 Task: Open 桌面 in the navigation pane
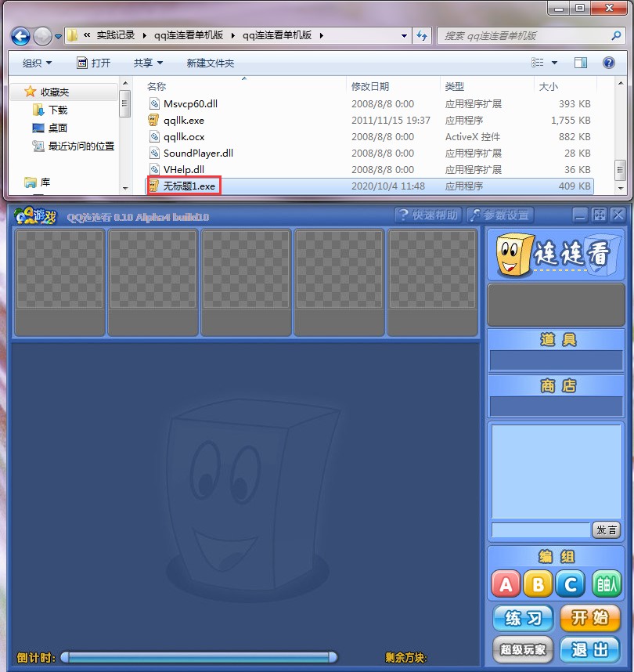pos(58,128)
